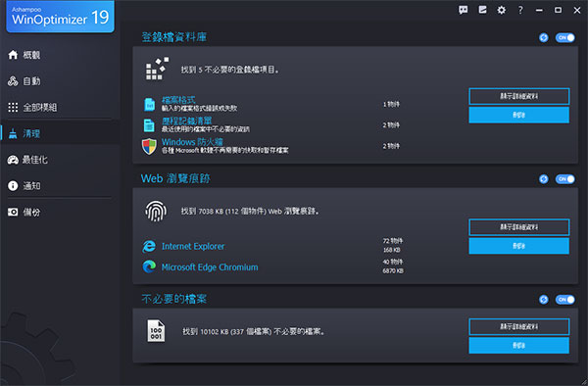Screen dimensions: 588x386
Task: Open 自動 automatic section in sidebar
Action: click(31, 81)
